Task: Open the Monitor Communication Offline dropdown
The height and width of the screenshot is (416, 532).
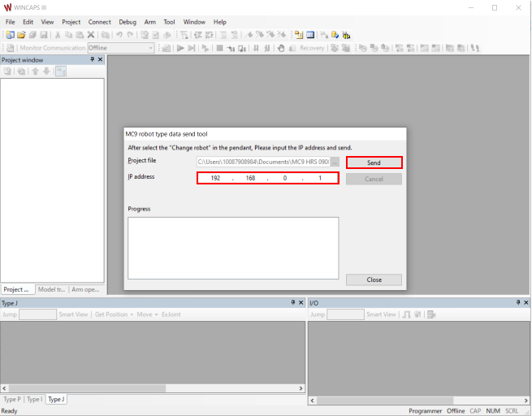Action: pos(150,48)
